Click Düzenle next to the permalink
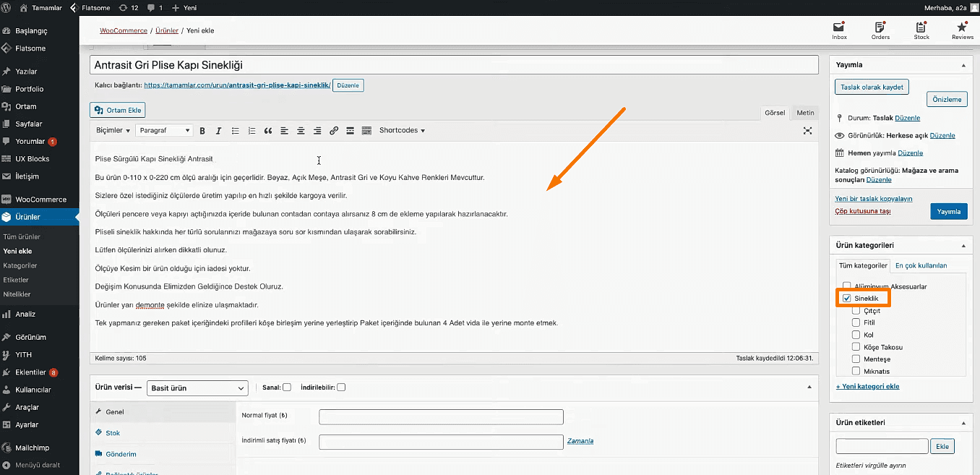980x475 pixels. [x=348, y=85]
